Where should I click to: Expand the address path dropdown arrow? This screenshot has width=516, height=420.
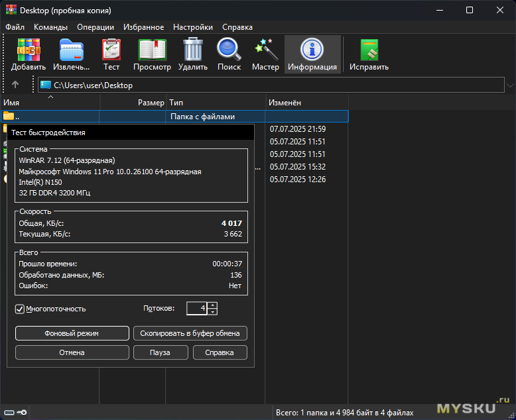[x=510, y=85]
